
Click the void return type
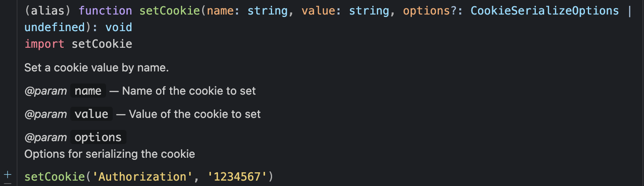pos(119,27)
